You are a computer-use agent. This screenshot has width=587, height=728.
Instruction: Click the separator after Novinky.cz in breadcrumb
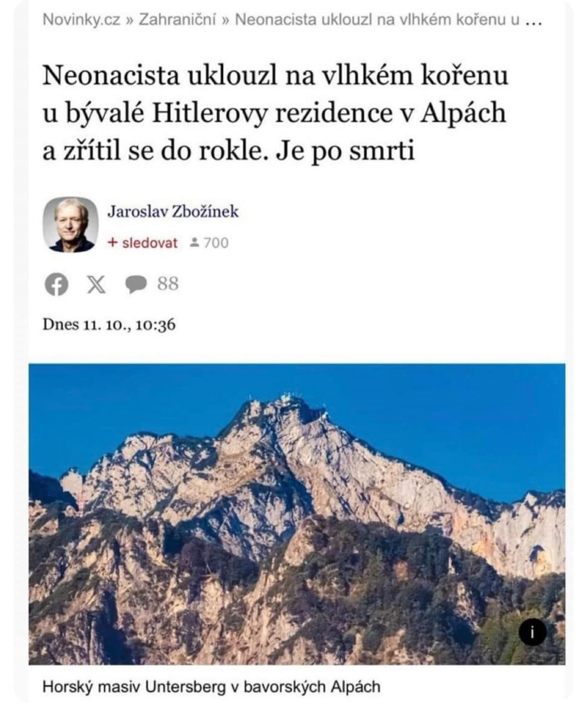[129, 21]
